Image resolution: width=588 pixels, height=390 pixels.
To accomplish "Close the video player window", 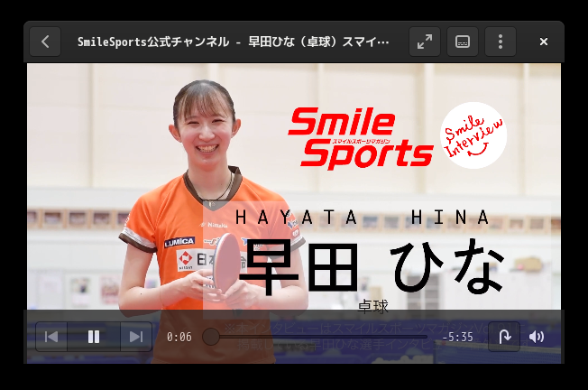I will tap(544, 42).
